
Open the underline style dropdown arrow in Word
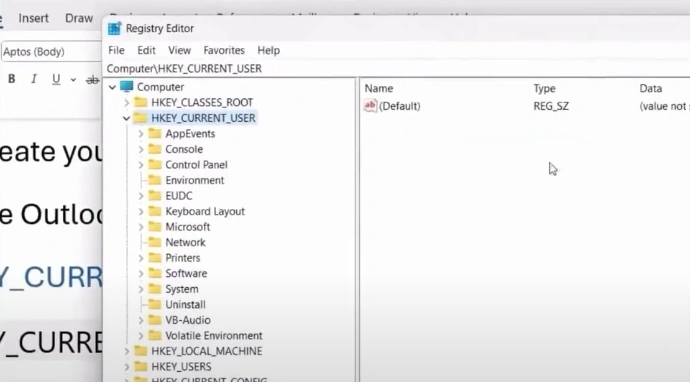(x=73, y=80)
